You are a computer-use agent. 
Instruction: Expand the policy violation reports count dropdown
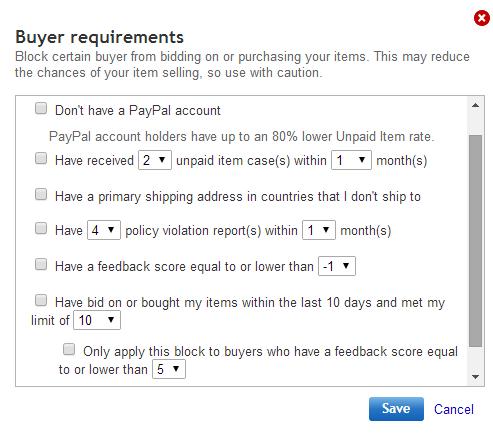coord(104,230)
